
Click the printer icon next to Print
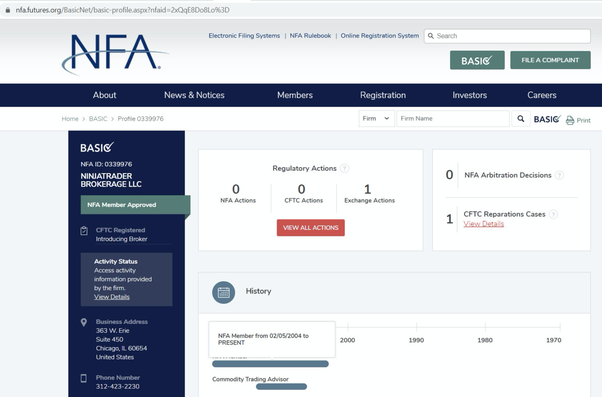(570, 120)
